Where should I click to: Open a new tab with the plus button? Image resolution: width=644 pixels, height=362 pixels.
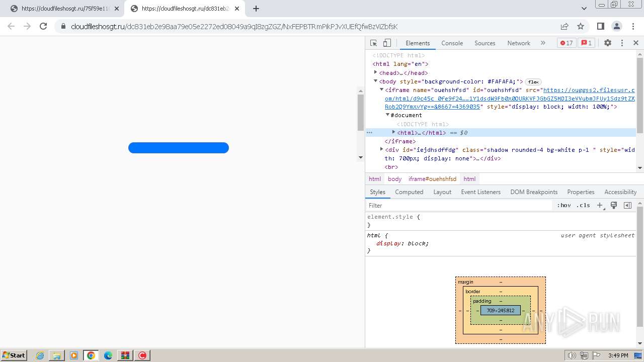[x=256, y=9]
